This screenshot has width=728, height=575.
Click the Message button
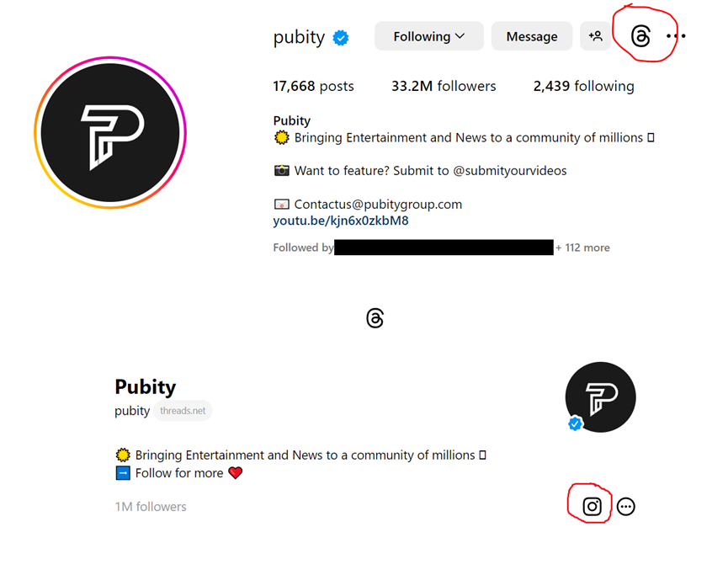click(x=532, y=35)
